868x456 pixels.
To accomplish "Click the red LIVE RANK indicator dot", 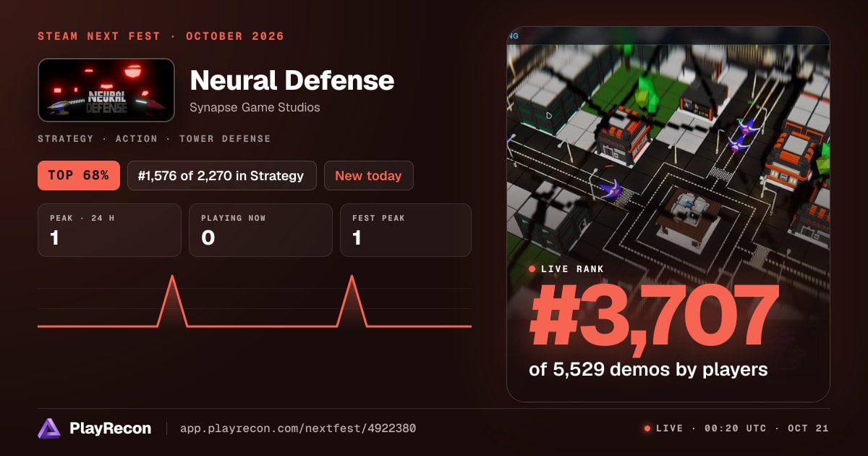I will click(x=532, y=269).
